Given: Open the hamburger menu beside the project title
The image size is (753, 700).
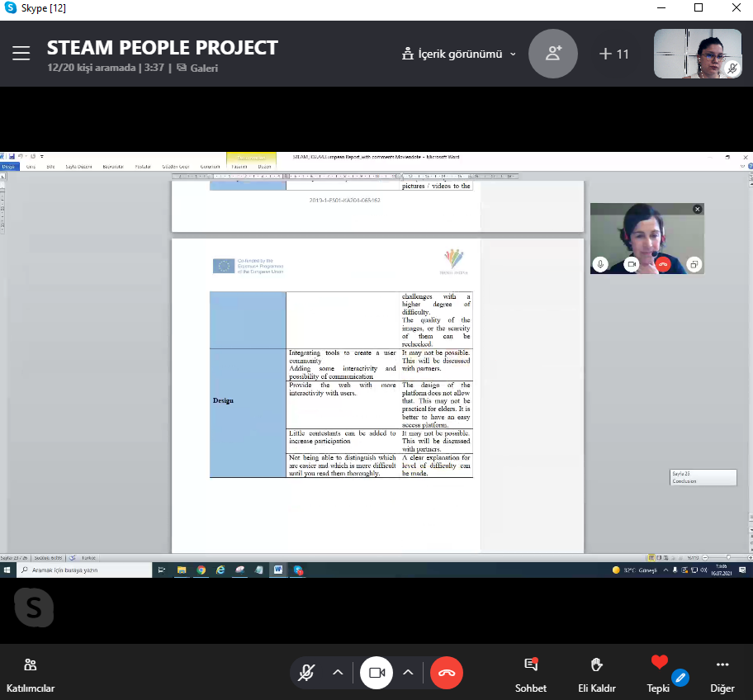Looking at the screenshot, I should pyautogui.click(x=21, y=54).
